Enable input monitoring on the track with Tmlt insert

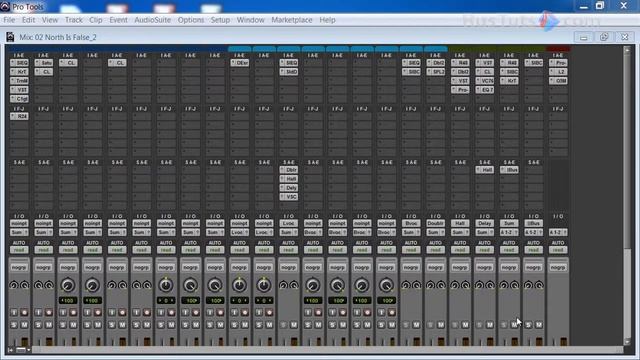click(x=14, y=312)
